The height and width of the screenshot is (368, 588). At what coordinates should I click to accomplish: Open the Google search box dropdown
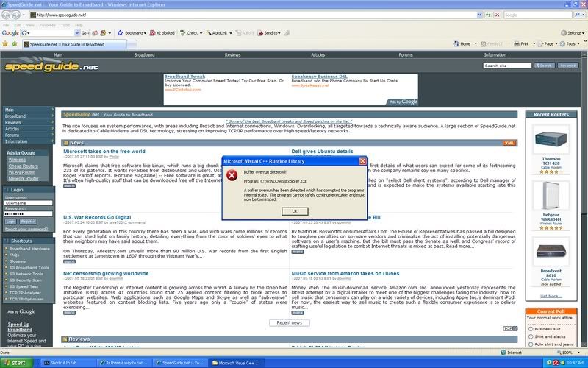[x=77, y=33]
